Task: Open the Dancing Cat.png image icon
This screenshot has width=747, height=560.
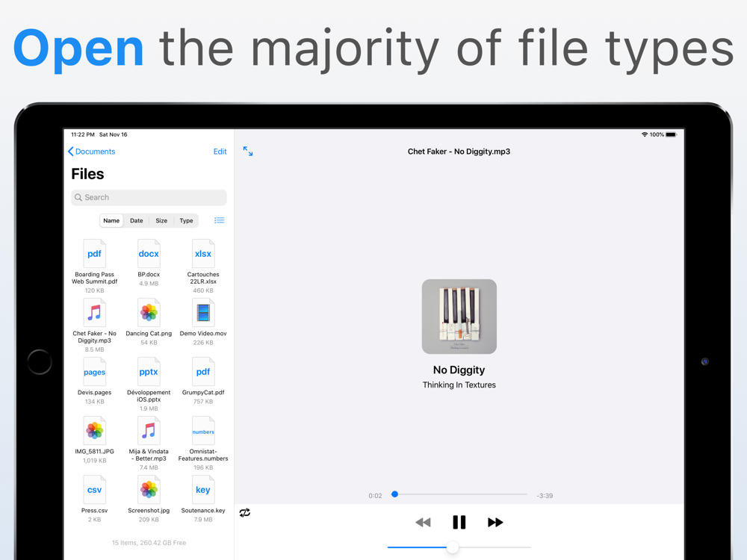Action: point(149,313)
